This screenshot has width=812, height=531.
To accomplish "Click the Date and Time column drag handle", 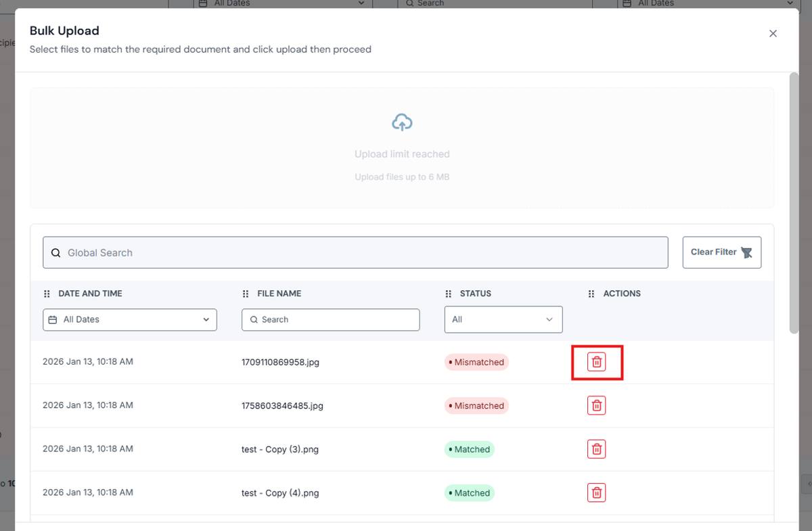I will pyautogui.click(x=47, y=294).
